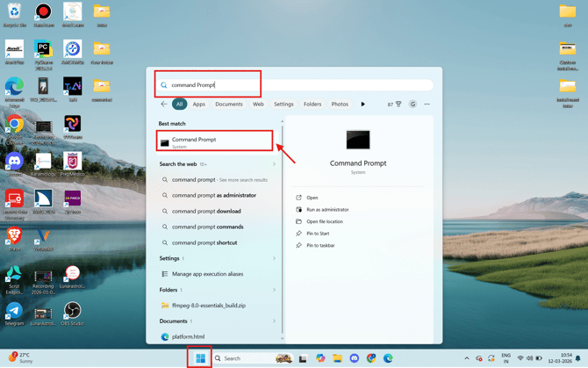Image resolution: width=588 pixels, height=368 pixels.
Task: Click Open in the Command Prompt details pane
Action: click(x=312, y=198)
